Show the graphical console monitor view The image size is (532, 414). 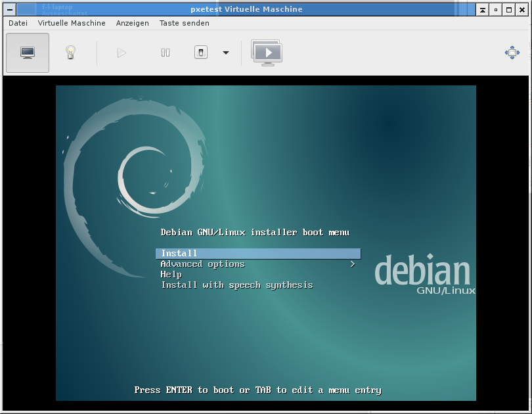click(28, 53)
